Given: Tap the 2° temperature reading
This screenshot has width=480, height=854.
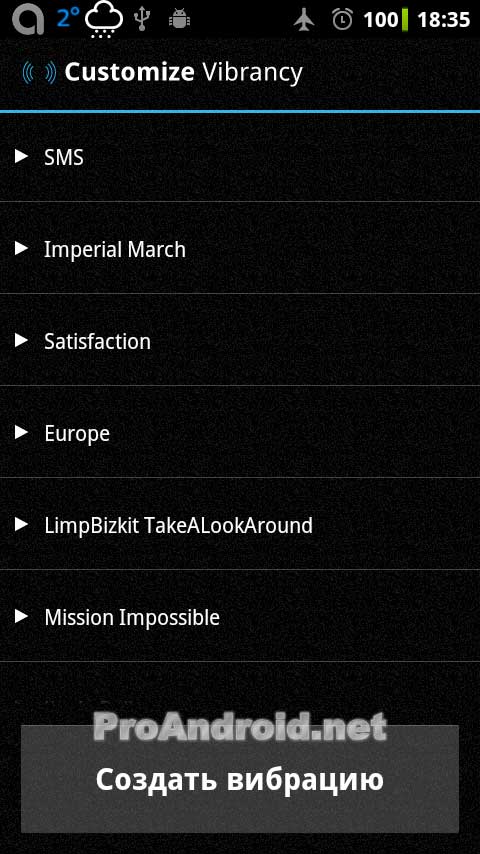Looking at the screenshot, I should pyautogui.click(x=68, y=17).
